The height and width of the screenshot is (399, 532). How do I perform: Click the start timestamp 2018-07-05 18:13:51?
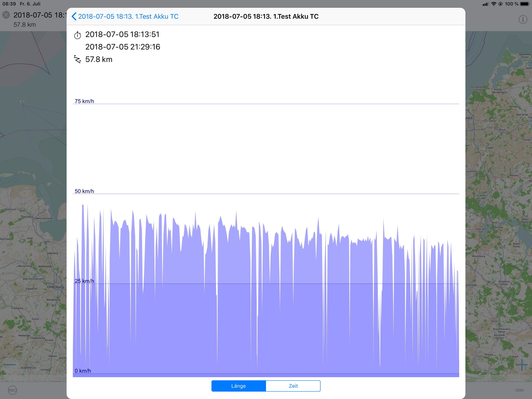pos(122,34)
